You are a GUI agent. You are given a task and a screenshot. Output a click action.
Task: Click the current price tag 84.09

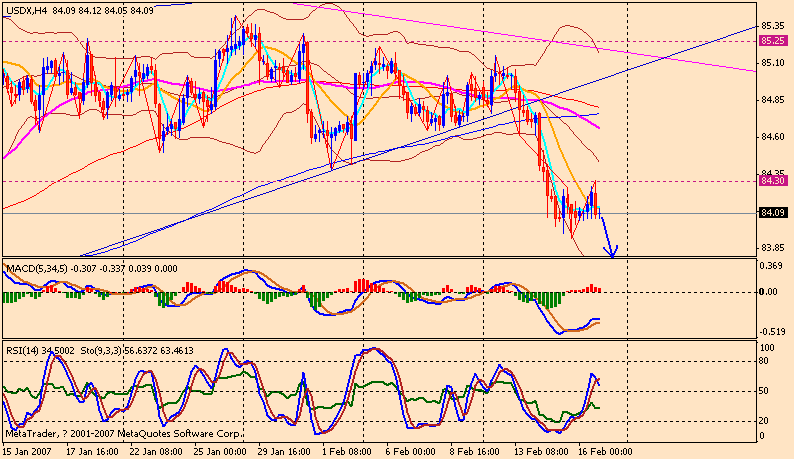(x=773, y=213)
